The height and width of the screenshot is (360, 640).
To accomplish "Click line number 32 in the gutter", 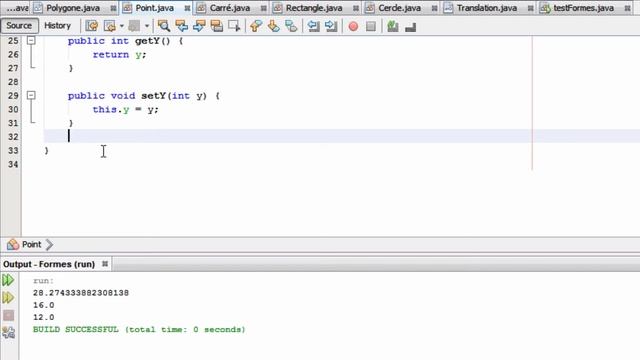I will pyautogui.click(x=13, y=137).
